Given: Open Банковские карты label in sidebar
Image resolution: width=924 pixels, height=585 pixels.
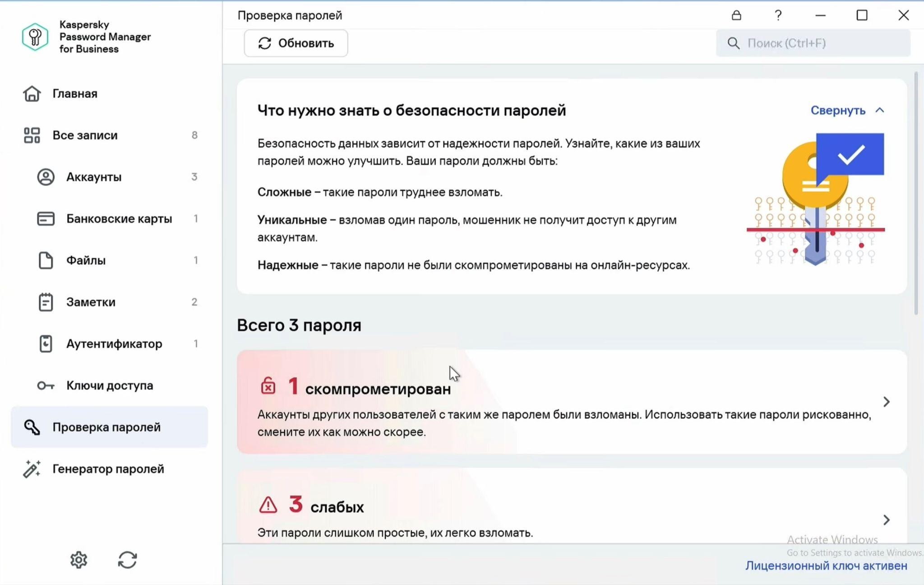Looking at the screenshot, I should pos(119,218).
